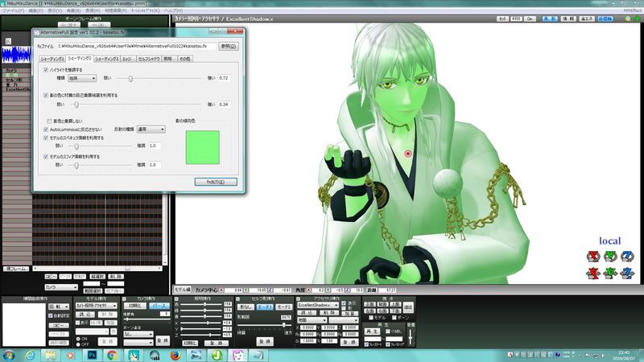Viewport: 644px width, 362px height.
Task: Click the green J taskbar icon
Action: coord(217,356)
